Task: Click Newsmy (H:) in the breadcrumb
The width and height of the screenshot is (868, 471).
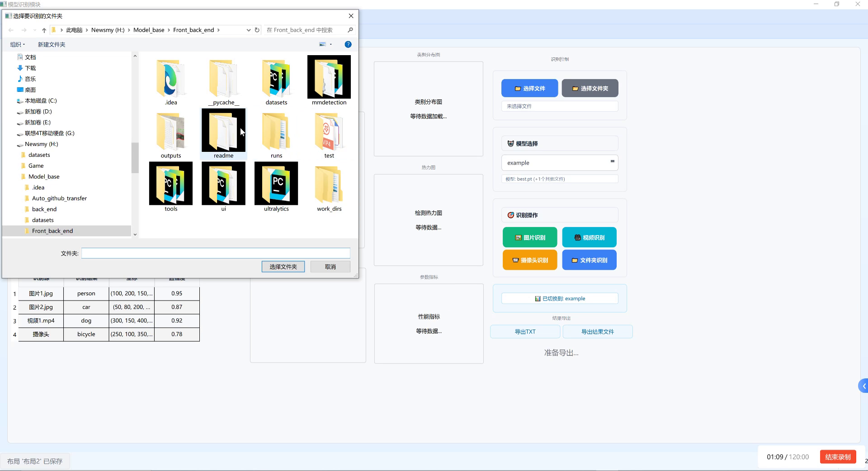Action: click(108, 30)
